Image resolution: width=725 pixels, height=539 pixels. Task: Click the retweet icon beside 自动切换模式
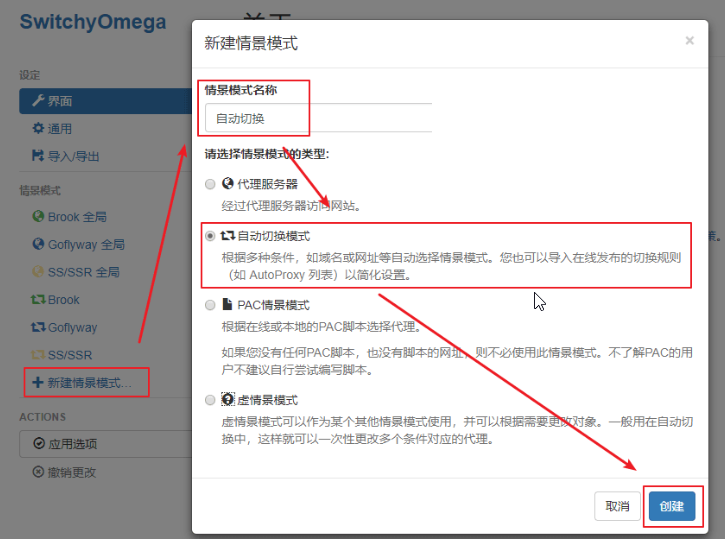click(227, 236)
